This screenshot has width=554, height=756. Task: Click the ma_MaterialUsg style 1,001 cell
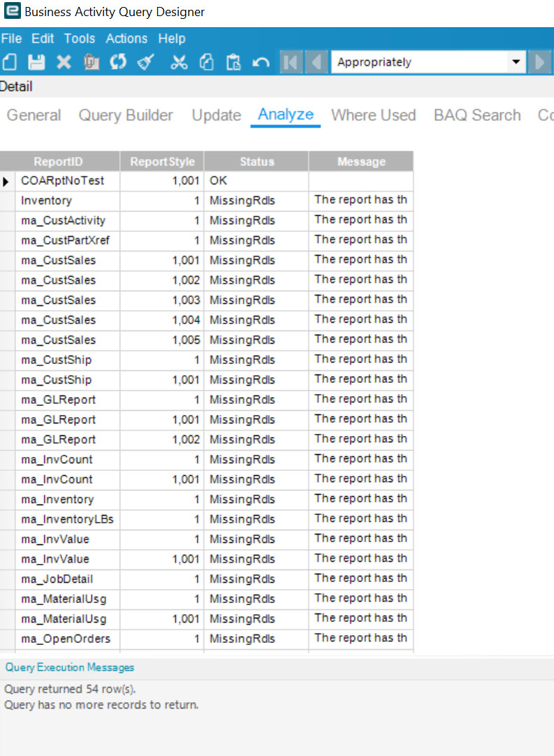(162, 619)
